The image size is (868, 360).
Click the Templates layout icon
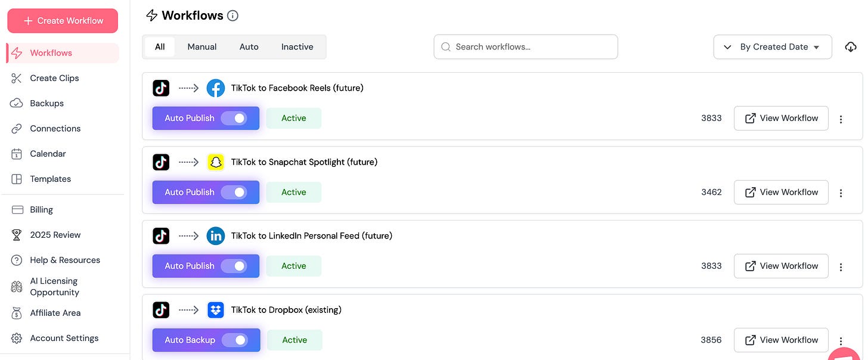[x=17, y=179]
